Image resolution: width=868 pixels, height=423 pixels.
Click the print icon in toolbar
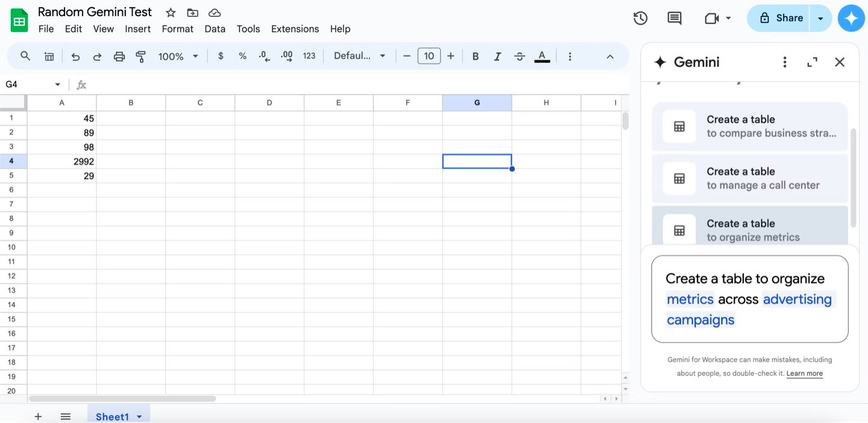[119, 56]
